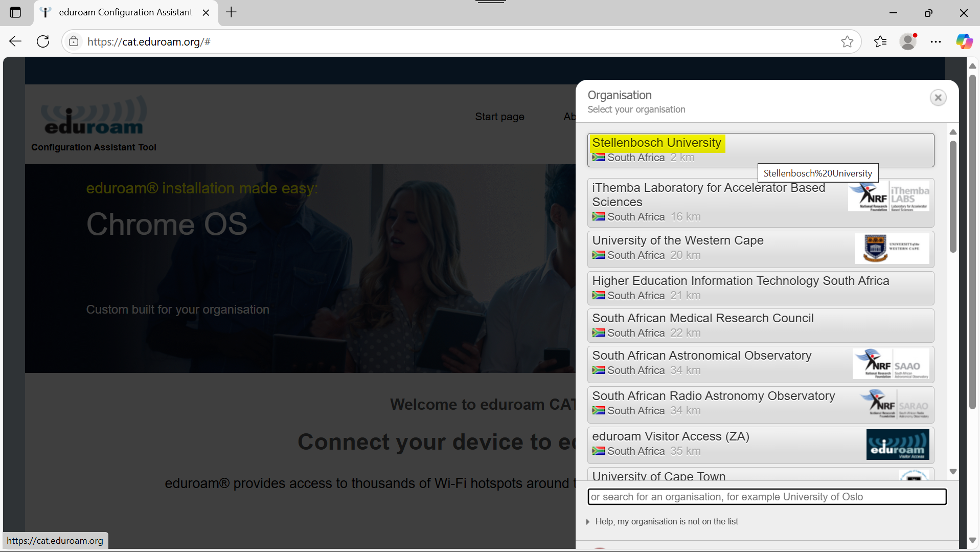Close the Organisation selection dialog
The width and height of the screenshot is (980, 552).
click(x=938, y=98)
